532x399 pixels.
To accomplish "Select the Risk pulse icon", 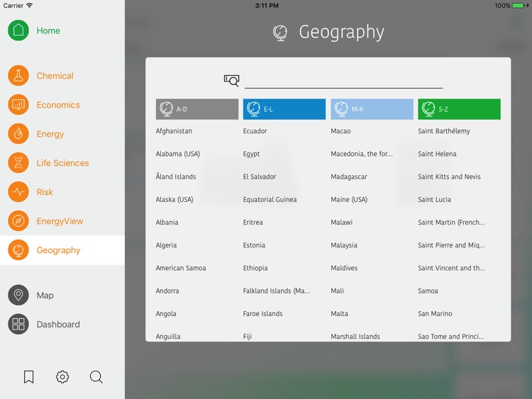I will (18, 192).
